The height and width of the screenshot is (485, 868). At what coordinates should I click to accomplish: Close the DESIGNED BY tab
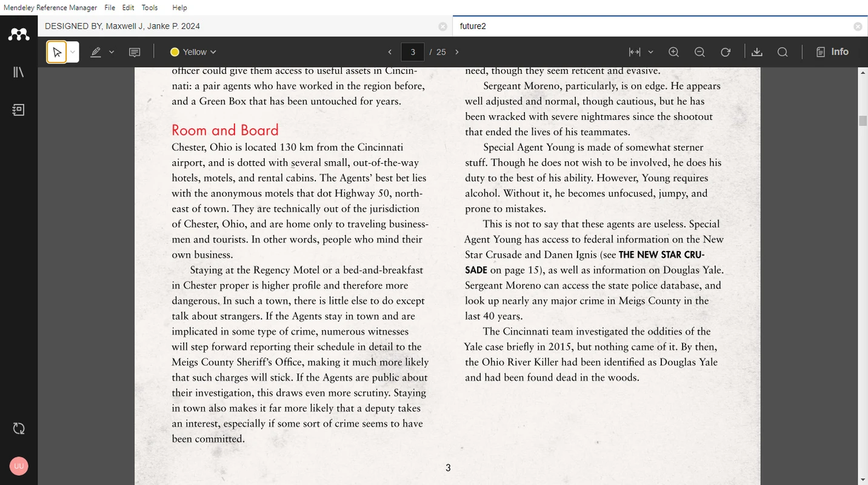(x=442, y=27)
